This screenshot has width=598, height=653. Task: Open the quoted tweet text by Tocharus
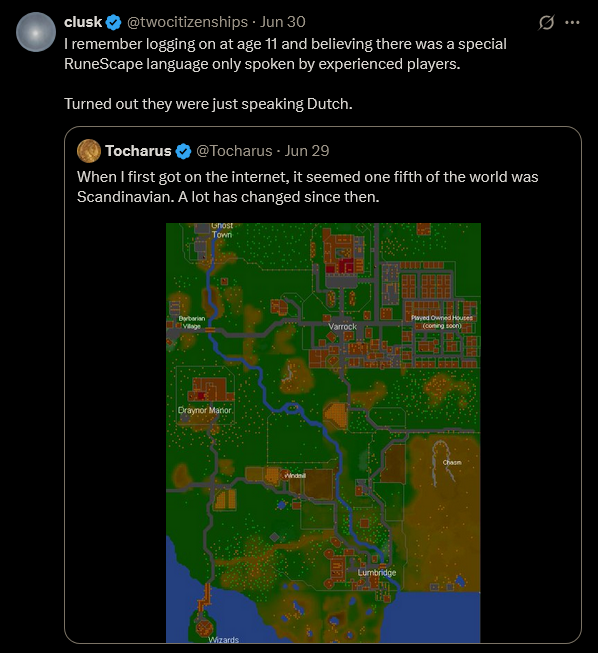point(307,187)
